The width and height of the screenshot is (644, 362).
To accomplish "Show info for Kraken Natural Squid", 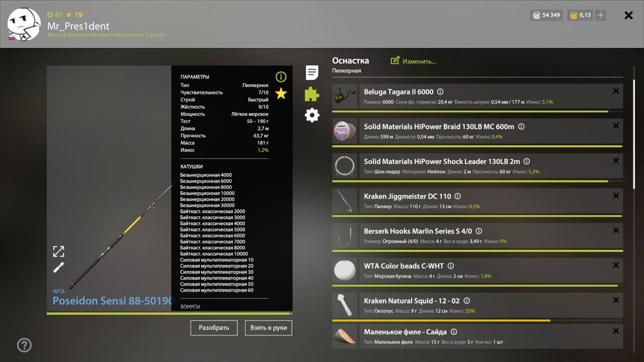I will [x=466, y=301].
